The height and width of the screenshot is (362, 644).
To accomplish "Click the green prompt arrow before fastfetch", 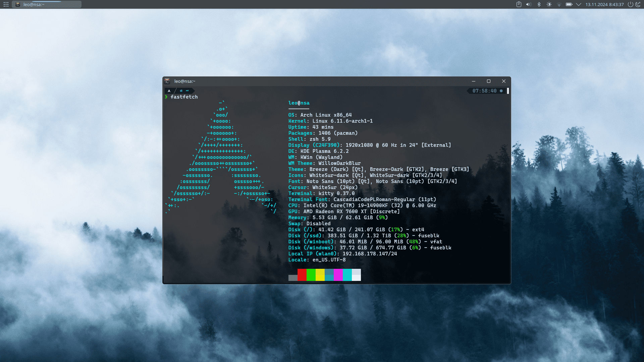I will 166,97.
